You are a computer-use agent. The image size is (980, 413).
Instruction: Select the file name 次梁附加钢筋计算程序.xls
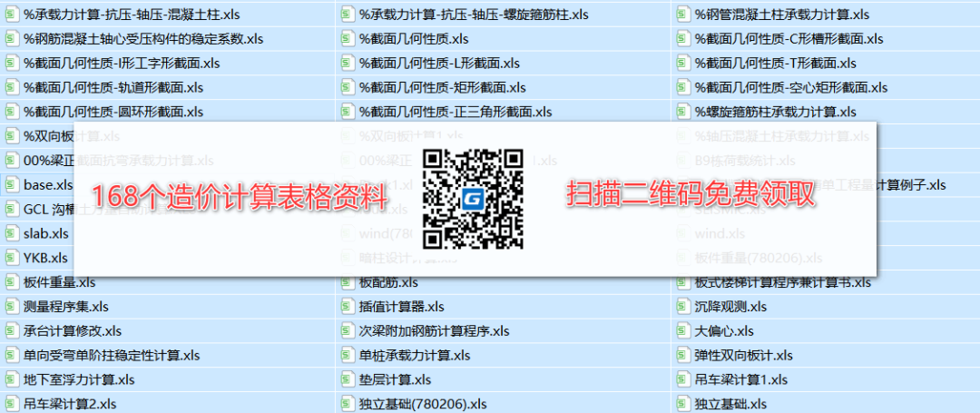click(435, 331)
